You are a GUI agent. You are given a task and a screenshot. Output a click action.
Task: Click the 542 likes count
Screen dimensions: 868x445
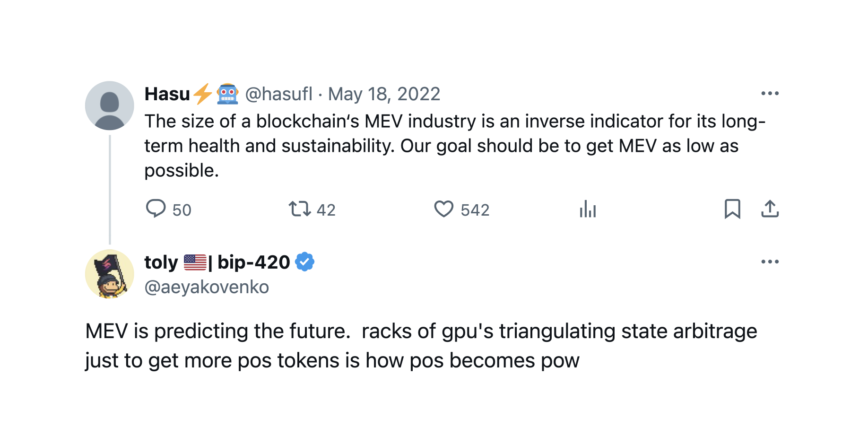point(475,209)
